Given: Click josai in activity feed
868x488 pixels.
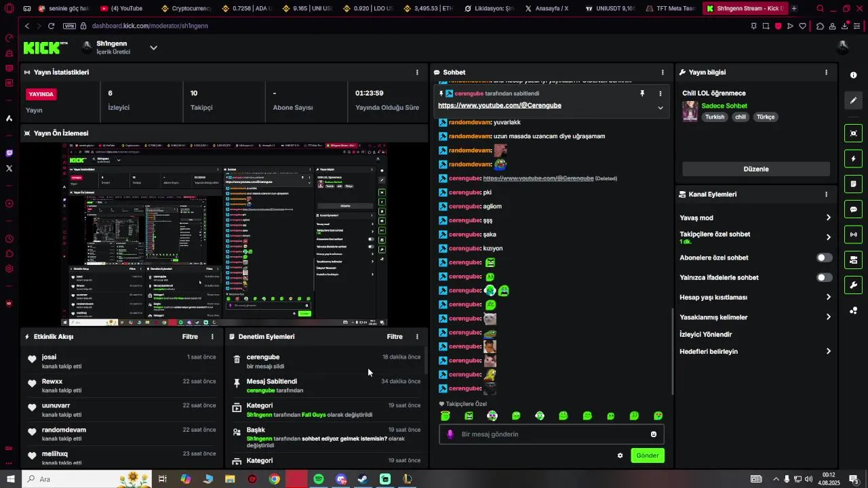Looking at the screenshot, I should point(49,357).
